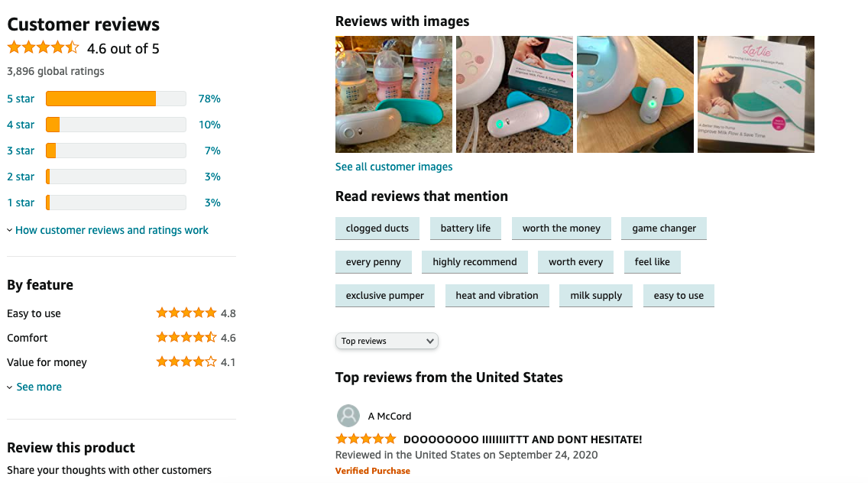This screenshot has height=483, width=868.
Task: Expand See more features
Action: [x=34, y=387]
